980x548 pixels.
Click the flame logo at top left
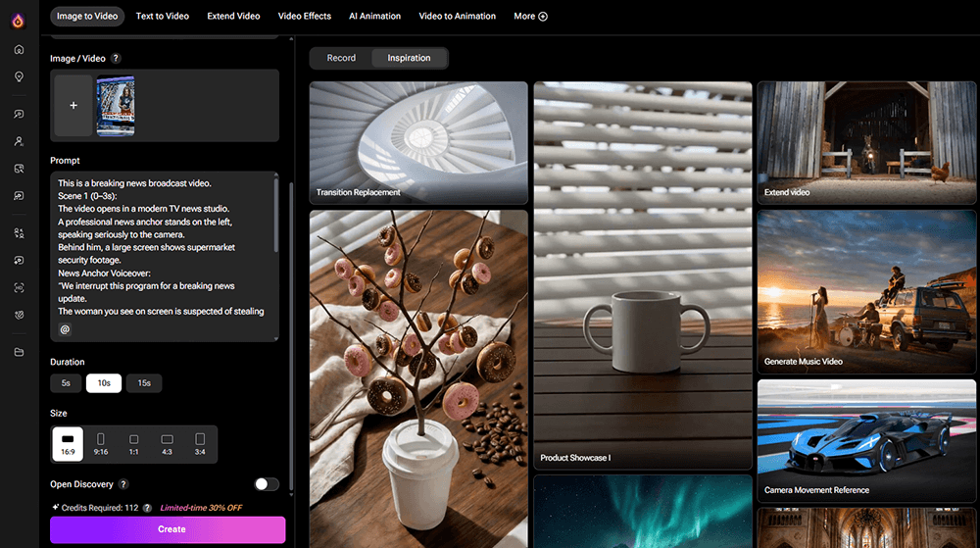pyautogui.click(x=19, y=20)
